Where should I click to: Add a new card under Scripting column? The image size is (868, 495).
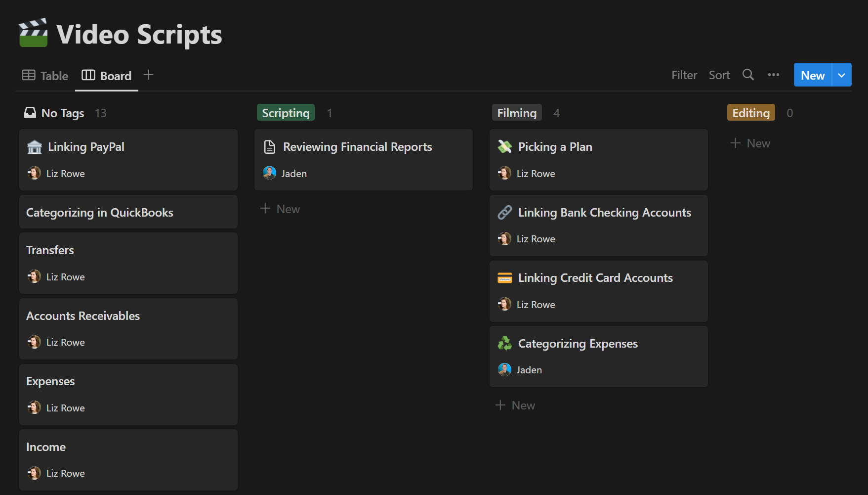click(280, 209)
